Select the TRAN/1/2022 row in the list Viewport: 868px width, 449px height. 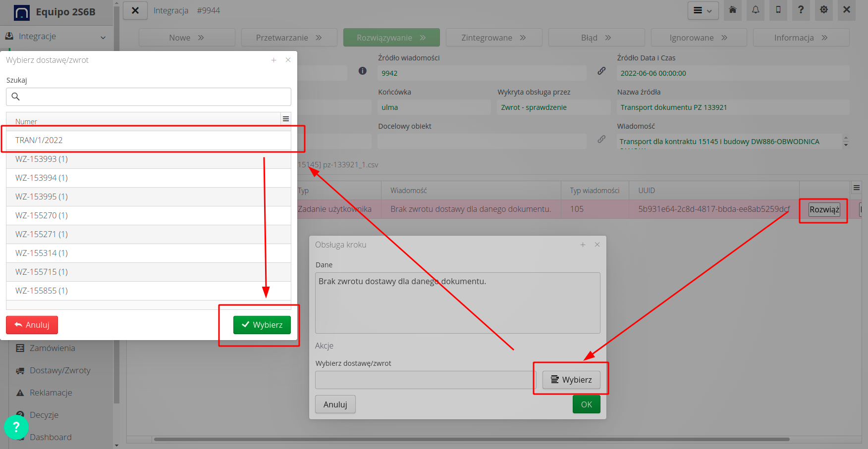point(149,140)
